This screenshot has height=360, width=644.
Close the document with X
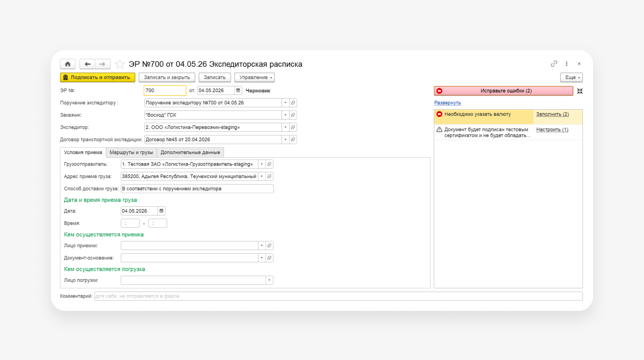point(579,64)
